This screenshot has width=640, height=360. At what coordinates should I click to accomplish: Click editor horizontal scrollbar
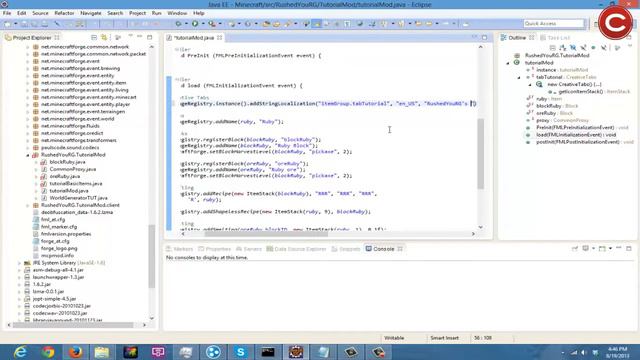tap(266, 234)
